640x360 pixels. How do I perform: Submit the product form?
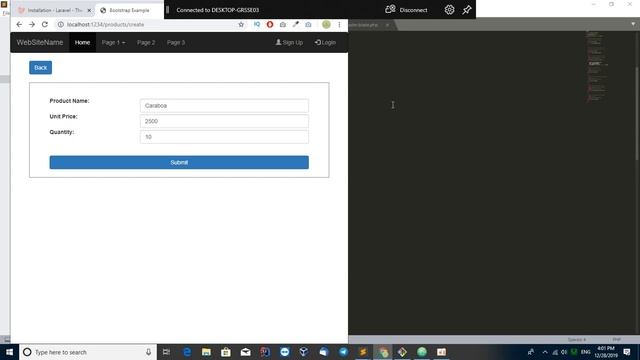(x=179, y=162)
